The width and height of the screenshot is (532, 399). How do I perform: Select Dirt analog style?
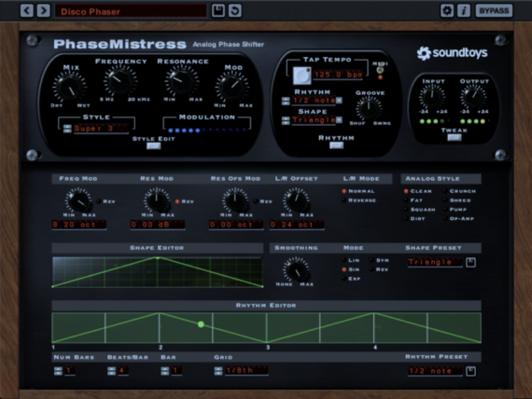pos(414,219)
